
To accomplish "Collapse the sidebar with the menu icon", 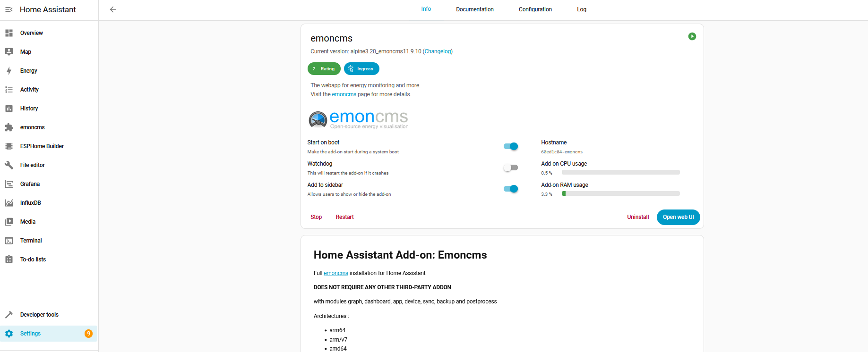I will (x=9, y=9).
